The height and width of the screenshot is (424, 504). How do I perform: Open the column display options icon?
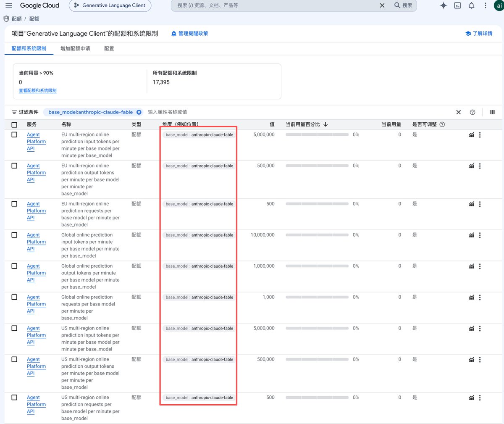pos(492,112)
